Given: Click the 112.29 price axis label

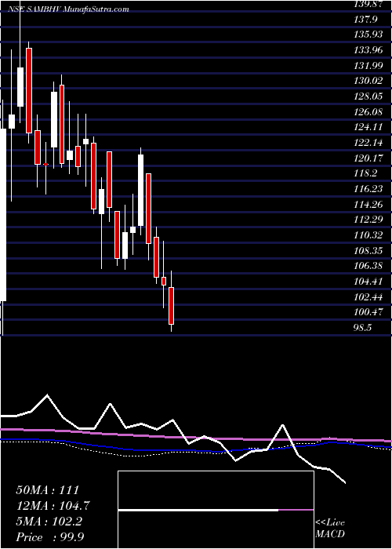Looking at the screenshot, I should pyautogui.click(x=368, y=220).
